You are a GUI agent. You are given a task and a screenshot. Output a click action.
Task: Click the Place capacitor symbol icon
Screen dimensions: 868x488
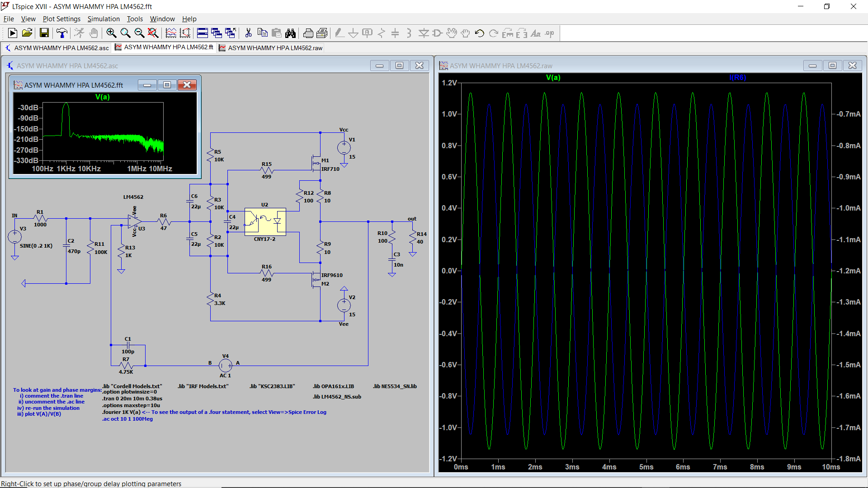pos(395,33)
